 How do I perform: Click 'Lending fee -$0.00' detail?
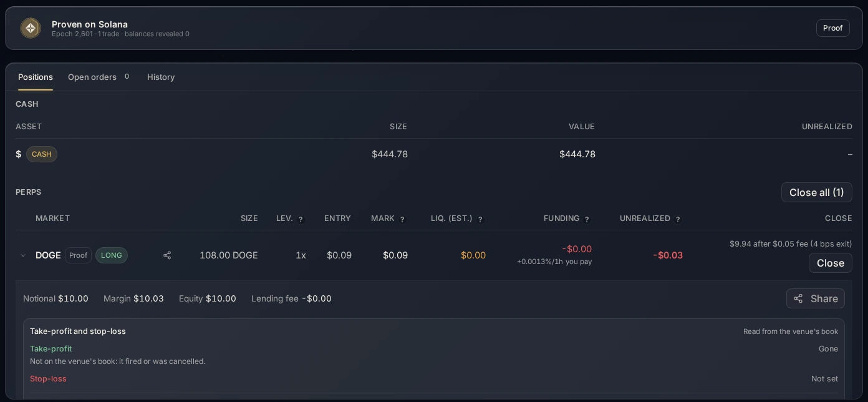point(291,298)
